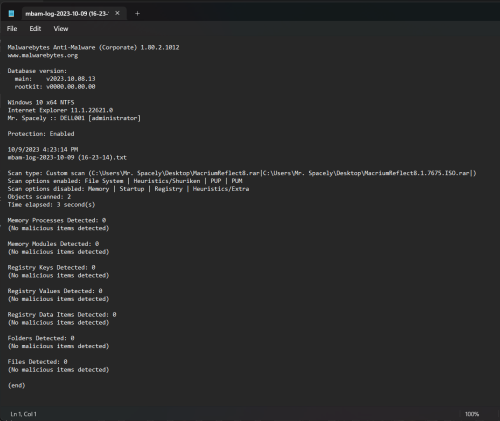Click the Ln 1, Col 1 status indicator
Screen dimensions: 500x421
[24, 414]
